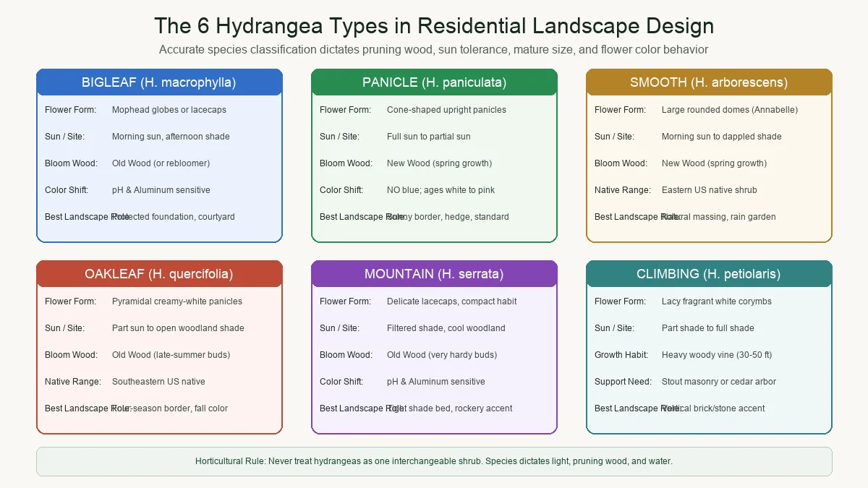
Task: Click "Sun / Site:" label in Mountain card
Action: pos(339,328)
